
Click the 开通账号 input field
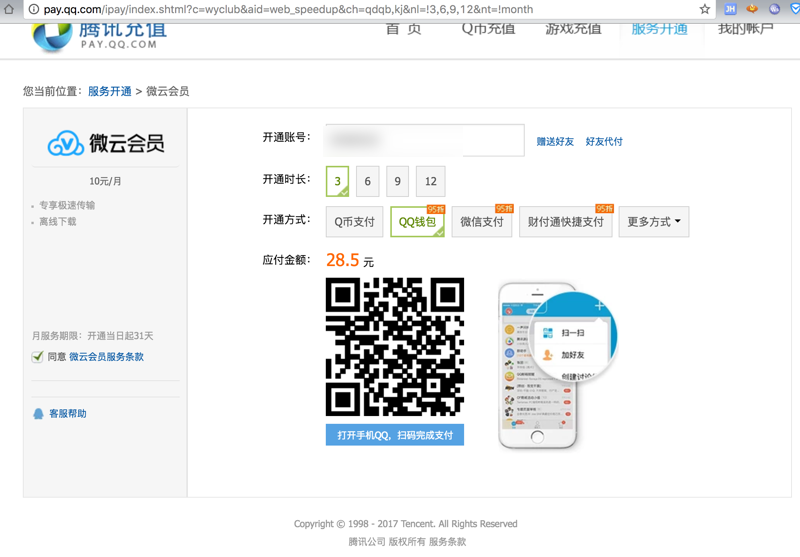[x=425, y=140]
